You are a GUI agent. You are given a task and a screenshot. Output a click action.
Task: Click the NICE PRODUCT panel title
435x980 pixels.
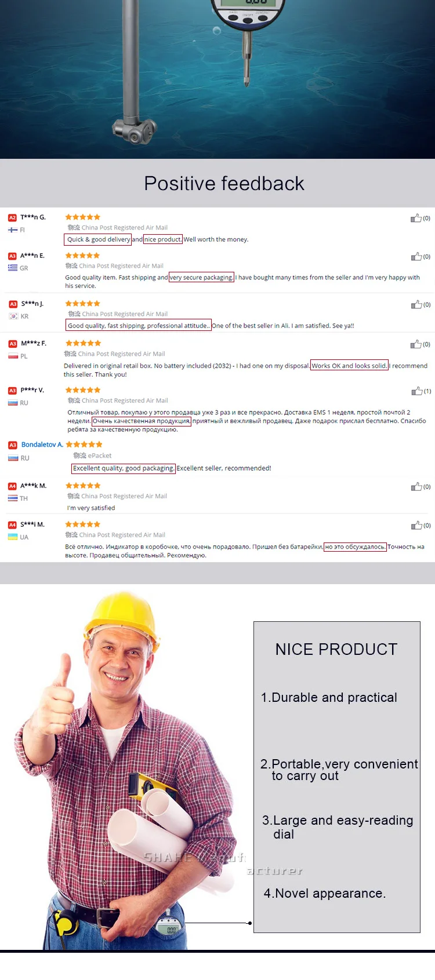[x=336, y=650]
